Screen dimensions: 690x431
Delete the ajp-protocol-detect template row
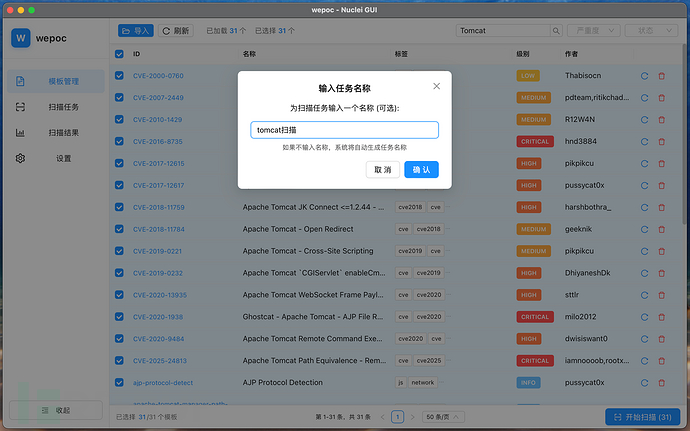click(661, 382)
